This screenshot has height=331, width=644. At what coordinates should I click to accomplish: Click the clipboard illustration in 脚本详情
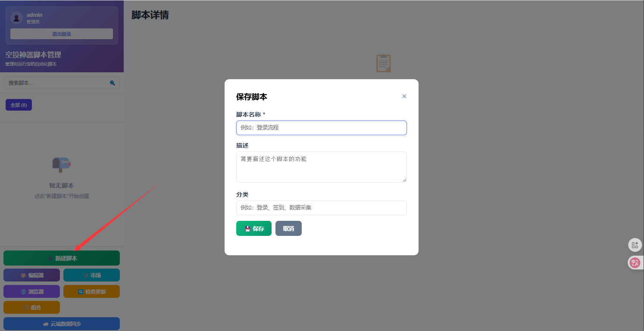tap(383, 63)
